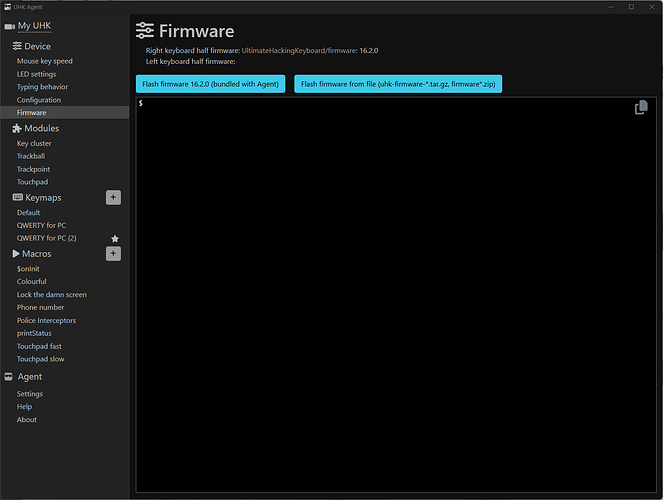Viewport: 663px width, 500px height.
Task: Add a new macro with plus button
Action: 113,254
